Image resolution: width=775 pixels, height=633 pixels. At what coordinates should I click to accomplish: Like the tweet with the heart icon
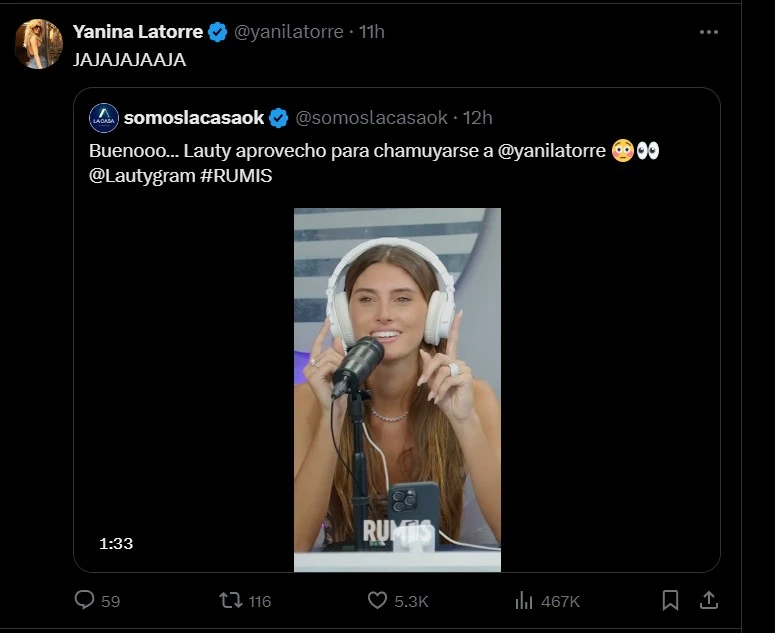(x=377, y=600)
